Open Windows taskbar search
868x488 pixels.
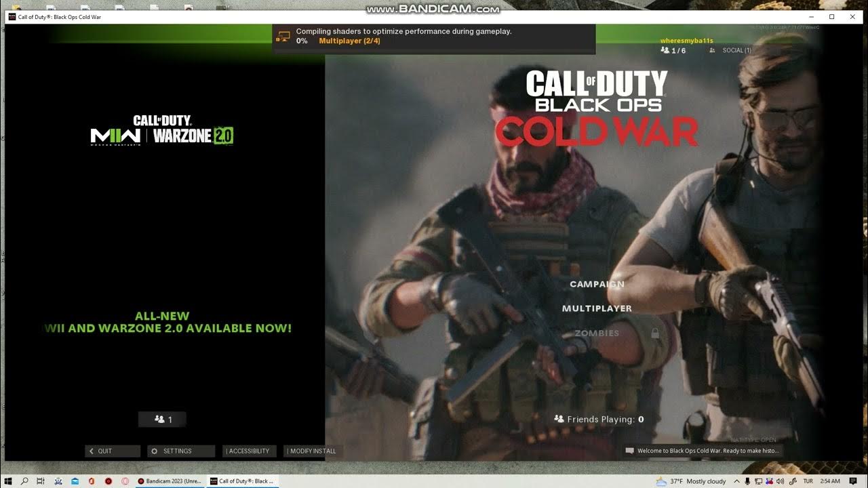[x=24, y=481]
